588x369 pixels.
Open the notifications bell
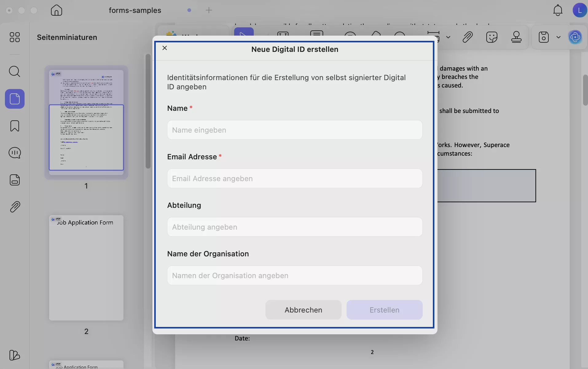click(558, 10)
